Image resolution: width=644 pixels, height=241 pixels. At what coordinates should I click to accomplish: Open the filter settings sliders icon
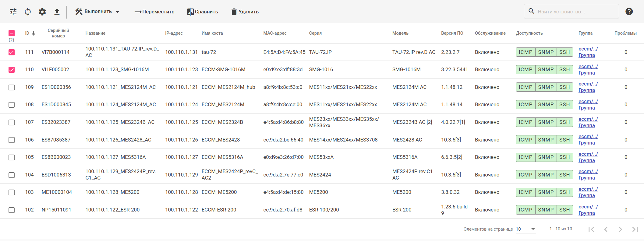click(x=13, y=12)
